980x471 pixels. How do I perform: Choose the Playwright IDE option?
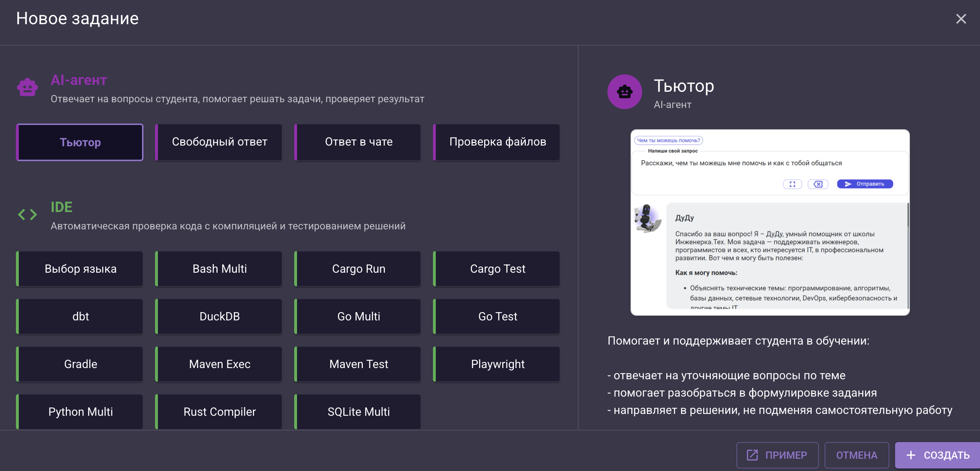click(497, 364)
